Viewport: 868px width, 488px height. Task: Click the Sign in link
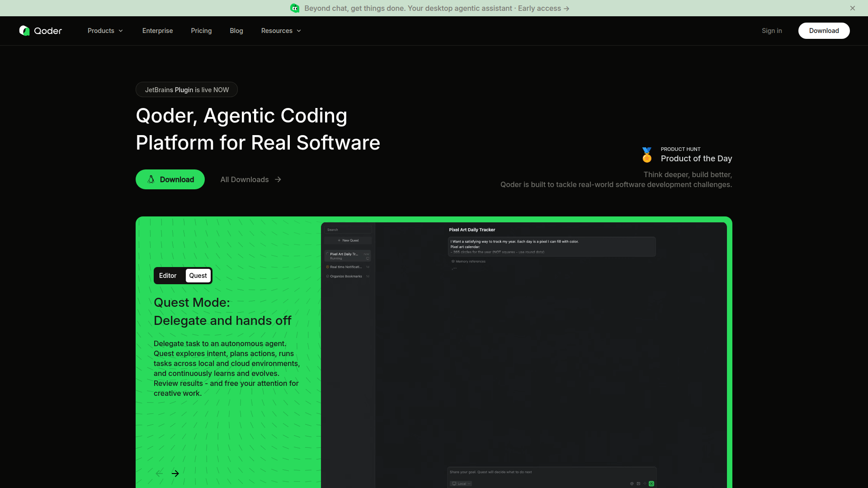[x=772, y=31]
